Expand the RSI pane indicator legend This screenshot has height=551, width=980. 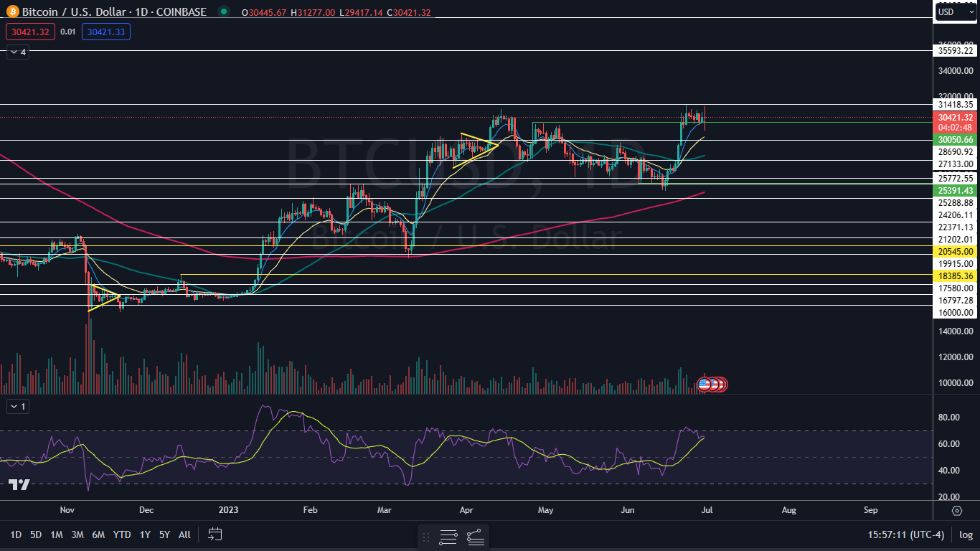(x=17, y=407)
